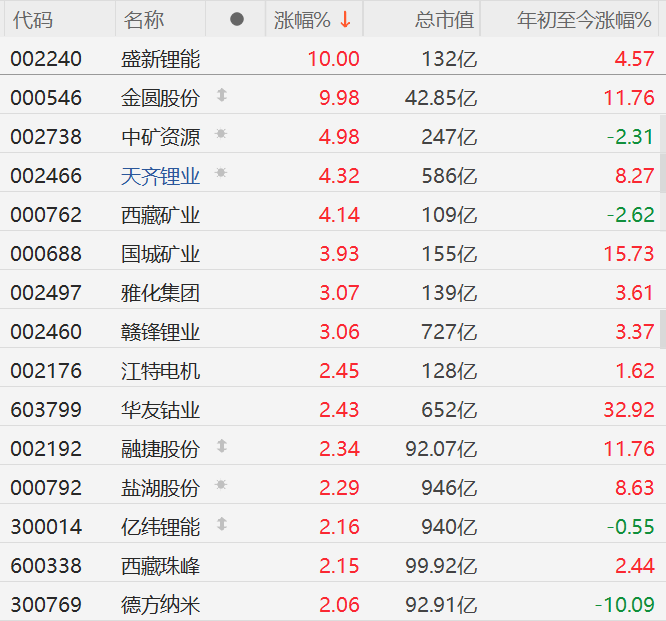This screenshot has height=621, width=666.
Task: Select stock code 300014
Action: coord(46,527)
